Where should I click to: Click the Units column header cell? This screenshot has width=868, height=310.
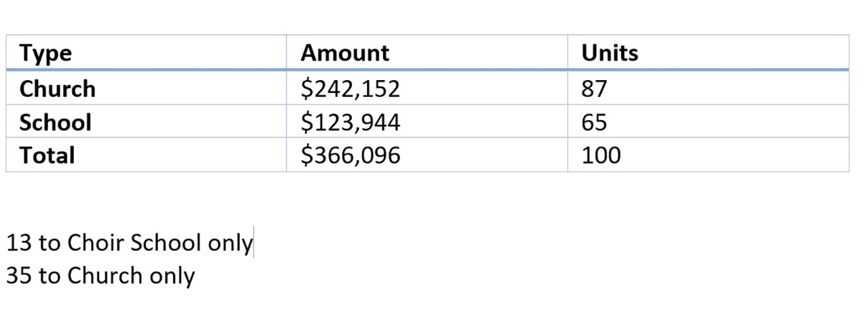tap(610, 53)
